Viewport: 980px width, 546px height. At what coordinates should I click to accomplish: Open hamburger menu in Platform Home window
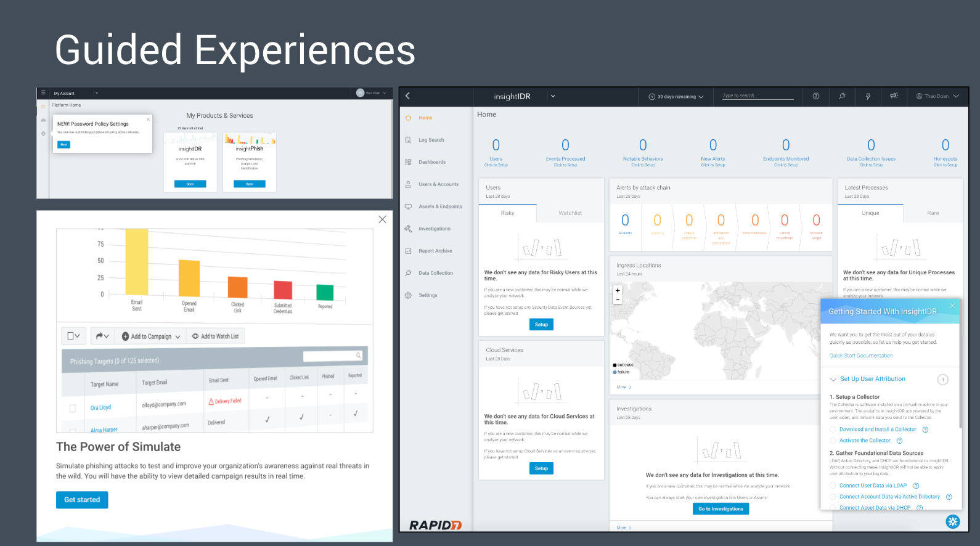point(43,93)
